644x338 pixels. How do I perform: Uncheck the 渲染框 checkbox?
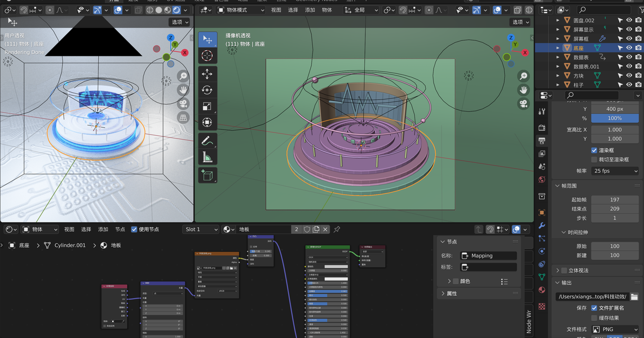594,150
